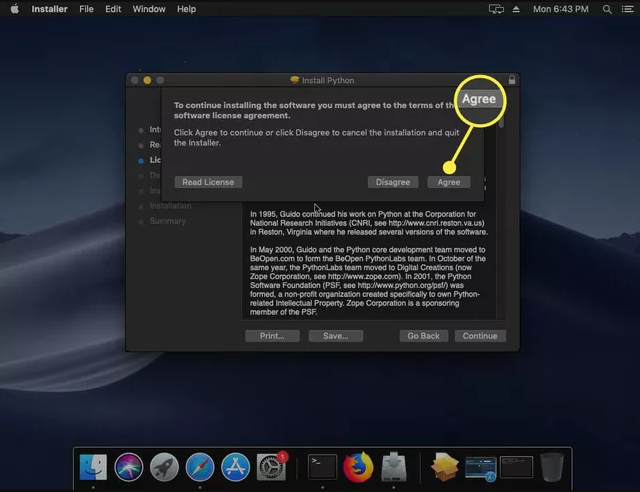640x492 pixels.
Task: Click the Go Back button
Action: [423, 336]
